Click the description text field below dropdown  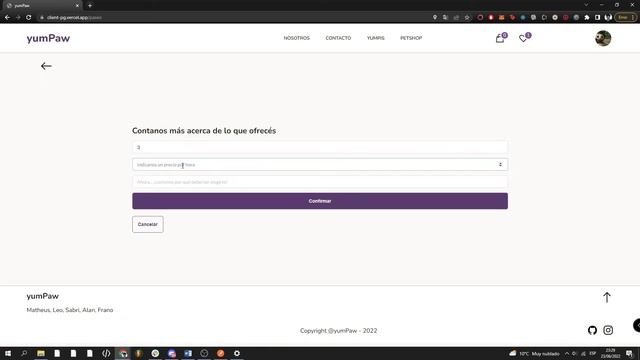pos(320,182)
